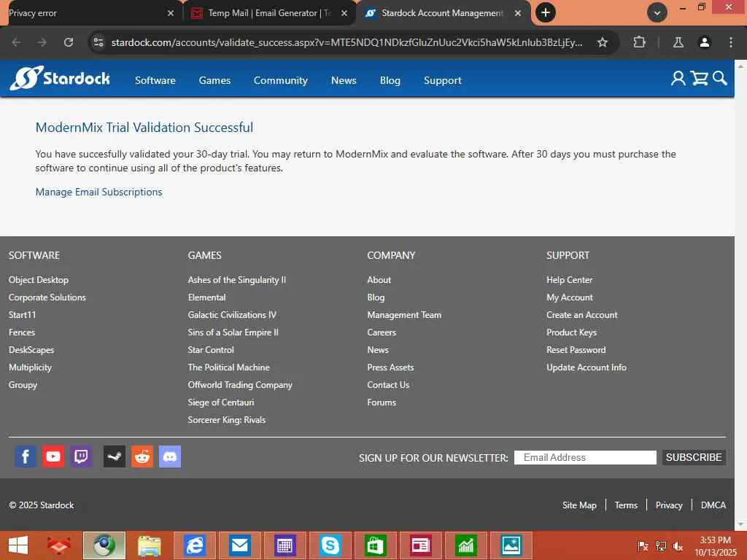Open the Product Keys support link
This screenshot has width=747, height=560.
pos(571,332)
